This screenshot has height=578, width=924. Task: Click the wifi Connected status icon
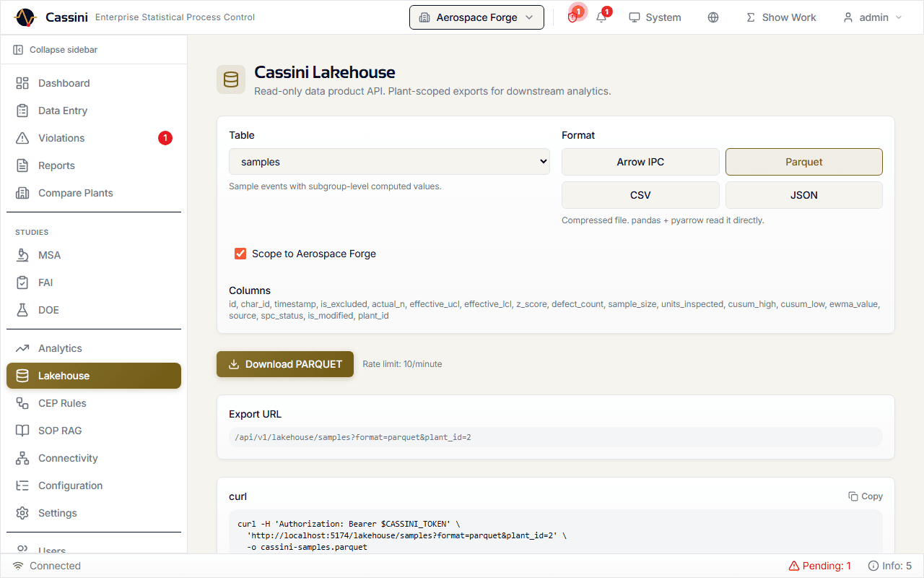[x=18, y=566]
